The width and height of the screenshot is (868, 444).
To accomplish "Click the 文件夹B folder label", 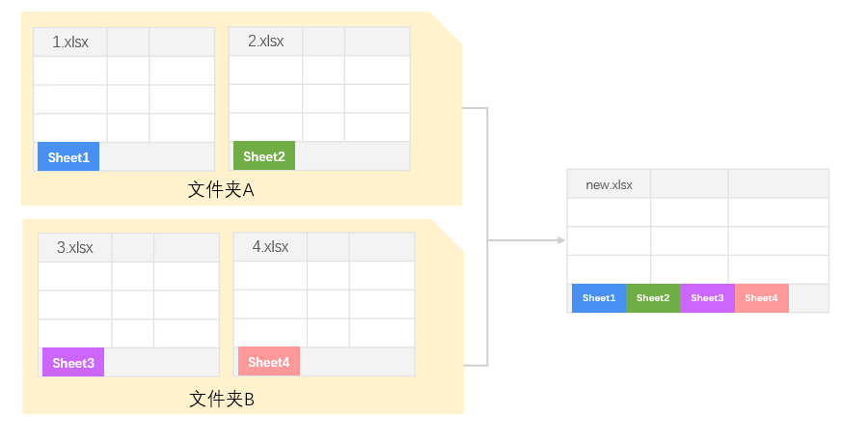I will (222, 399).
